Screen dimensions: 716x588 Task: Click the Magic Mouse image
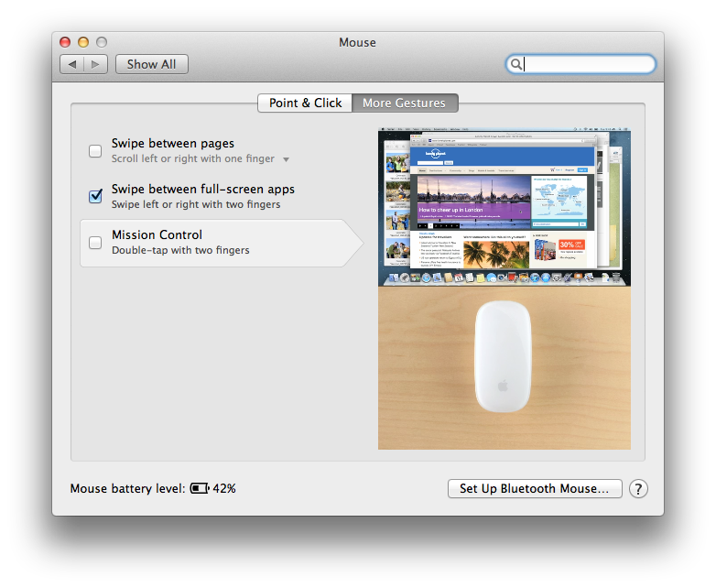503,356
